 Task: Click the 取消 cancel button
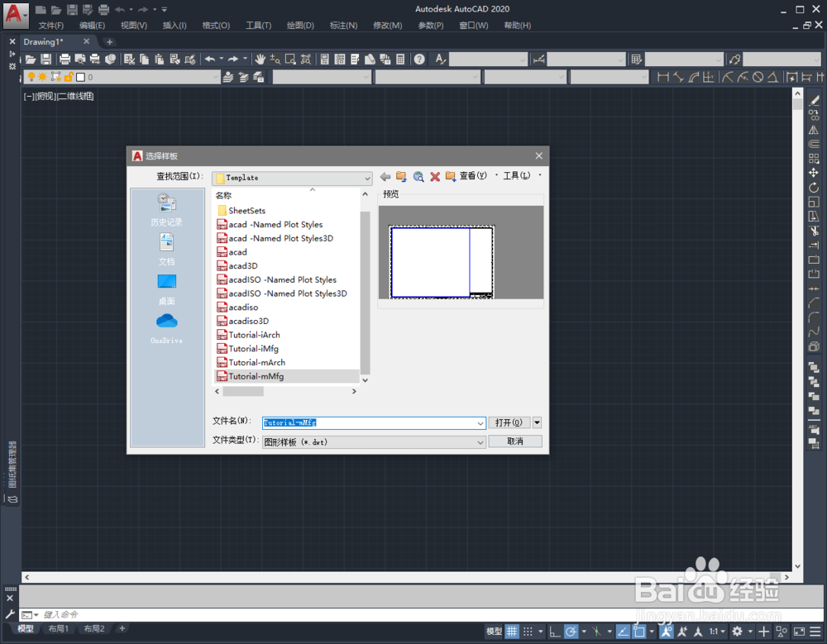[x=515, y=441]
